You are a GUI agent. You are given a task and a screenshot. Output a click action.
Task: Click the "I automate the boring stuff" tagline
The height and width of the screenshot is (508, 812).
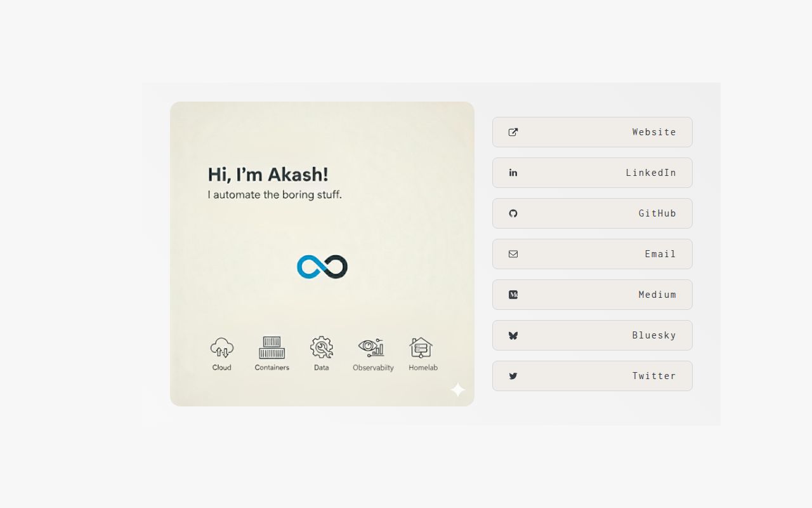(x=275, y=195)
